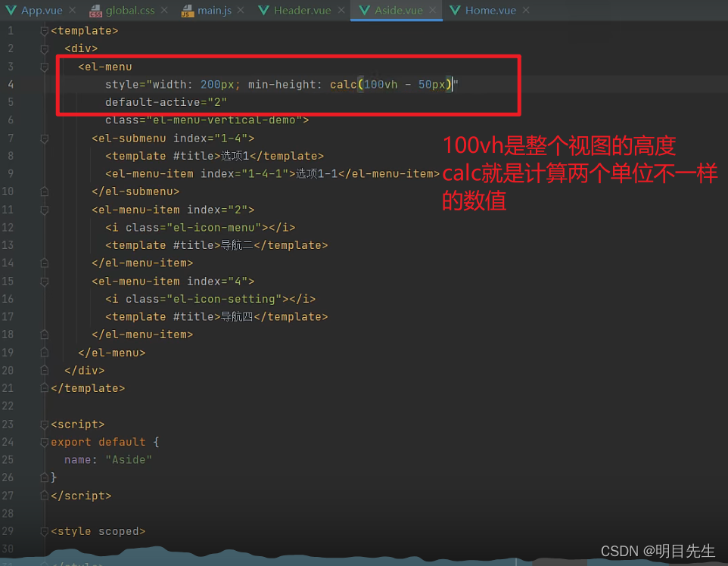Image resolution: width=728 pixels, height=566 pixels.
Task: Close the Header.vue tab
Action: 341,10
